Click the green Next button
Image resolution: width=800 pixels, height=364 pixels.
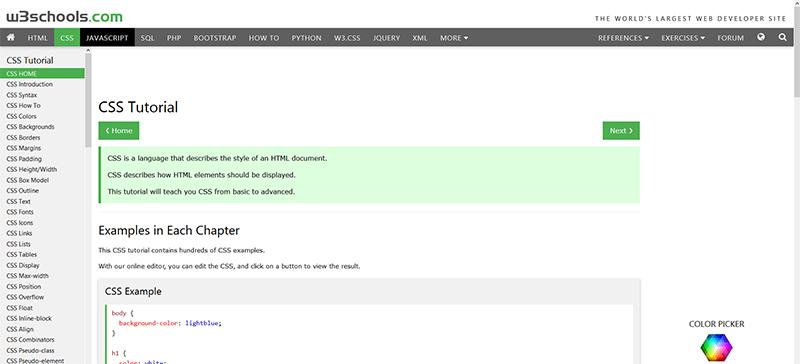click(x=621, y=131)
